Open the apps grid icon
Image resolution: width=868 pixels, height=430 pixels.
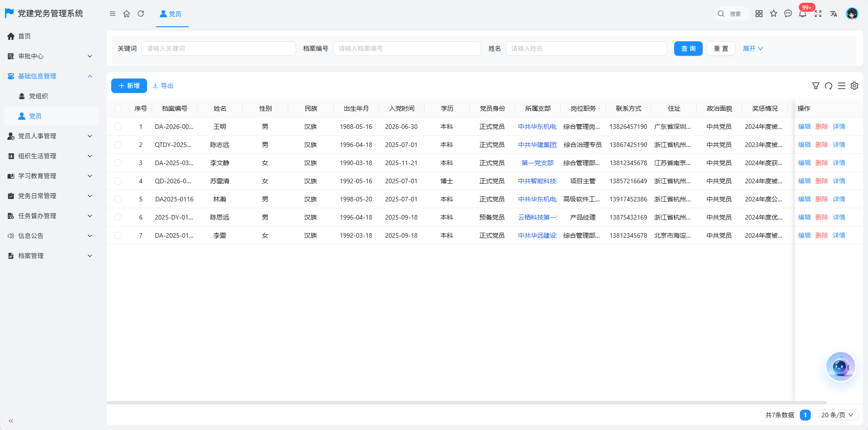(x=759, y=14)
